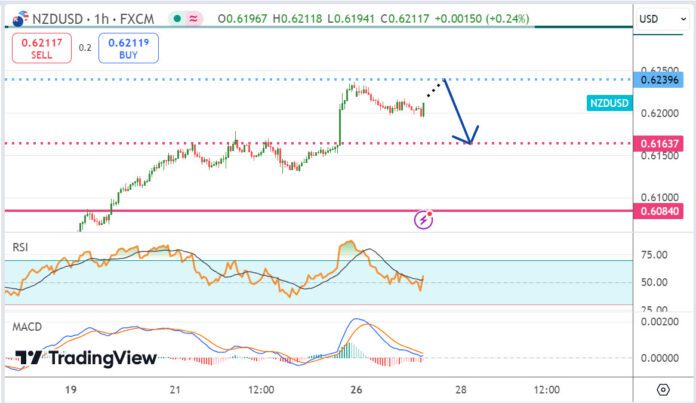Click the pink approximate-data indicator icon
696x403 pixels.
coord(196,17)
